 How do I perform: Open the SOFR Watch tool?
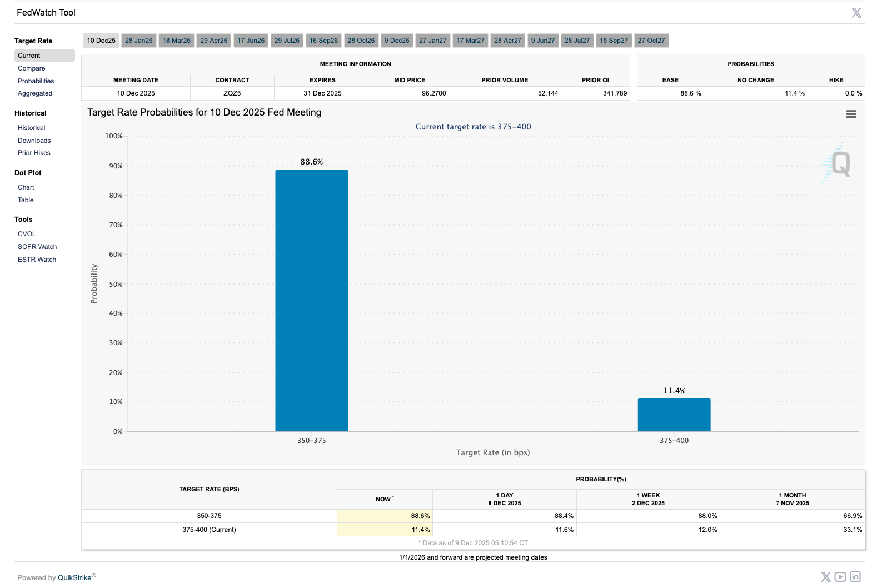pyautogui.click(x=37, y=247)
